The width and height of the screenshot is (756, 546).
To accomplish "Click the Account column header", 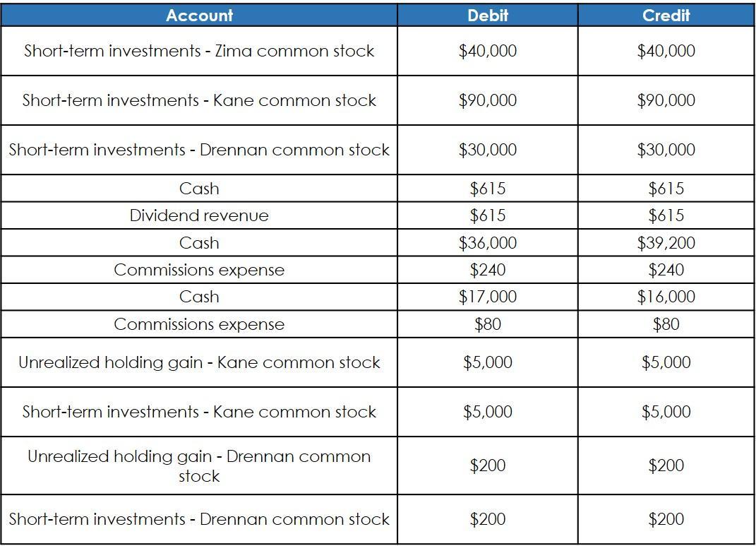I will [199, 15].
